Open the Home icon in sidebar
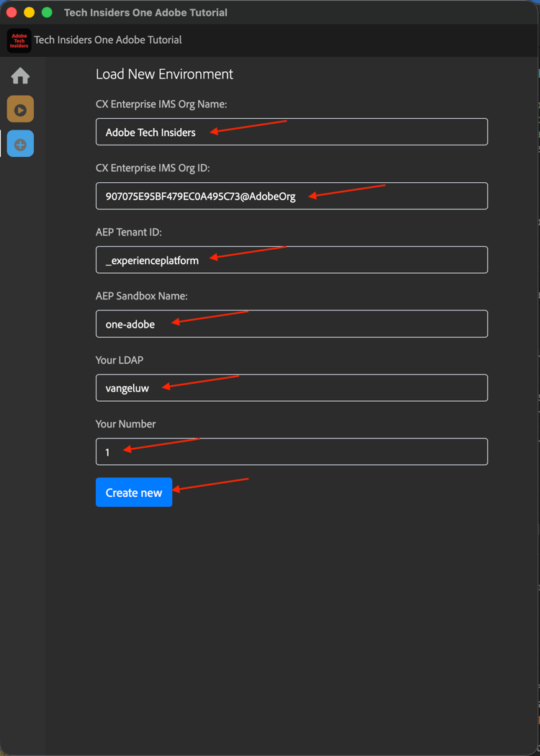The width and height of the screenshot is (540, 756). pyautogui.click(x=20, y=76)
